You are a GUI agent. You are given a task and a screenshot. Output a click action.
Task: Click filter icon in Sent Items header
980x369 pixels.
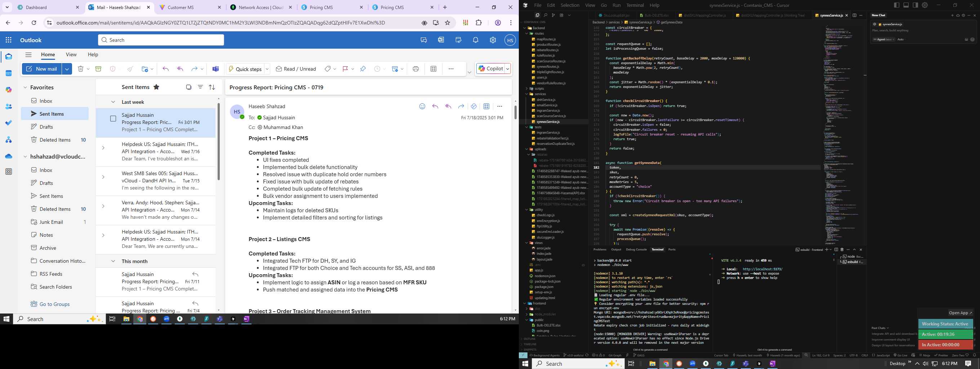[x=200, y=87]
